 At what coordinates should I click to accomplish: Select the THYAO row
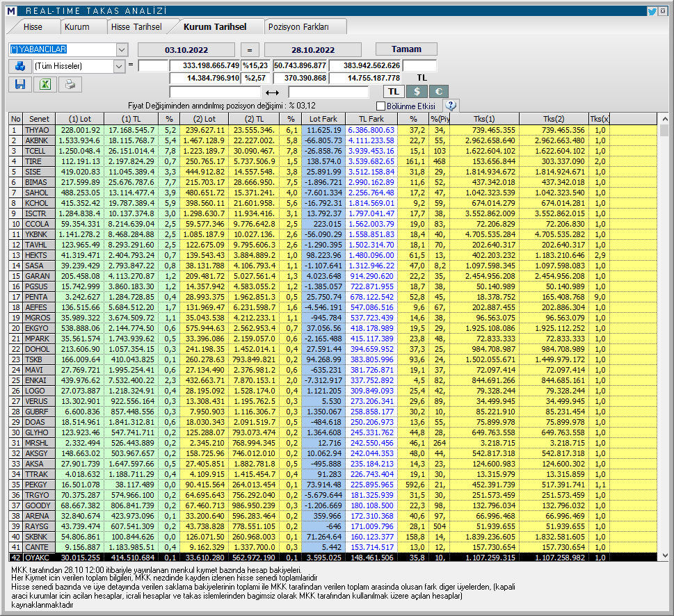tap(332, 130)
